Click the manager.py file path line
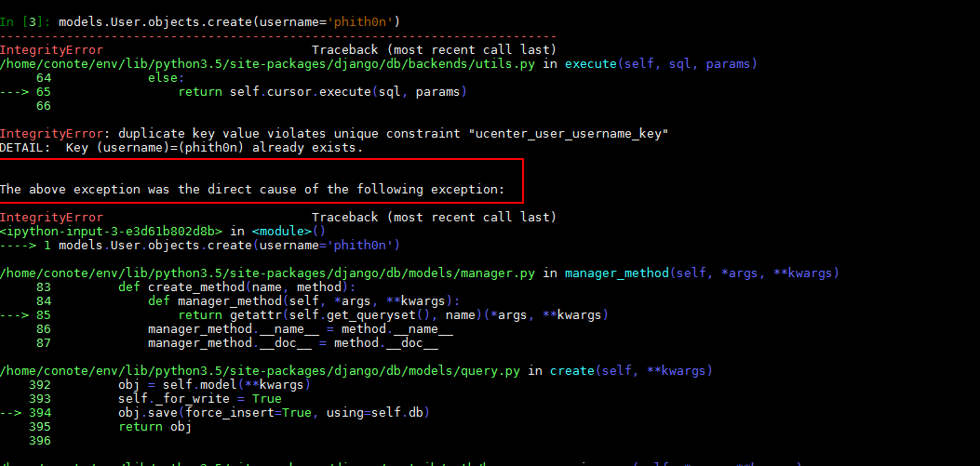This screenshot has width=980, height=466. [x=270, y=273]
